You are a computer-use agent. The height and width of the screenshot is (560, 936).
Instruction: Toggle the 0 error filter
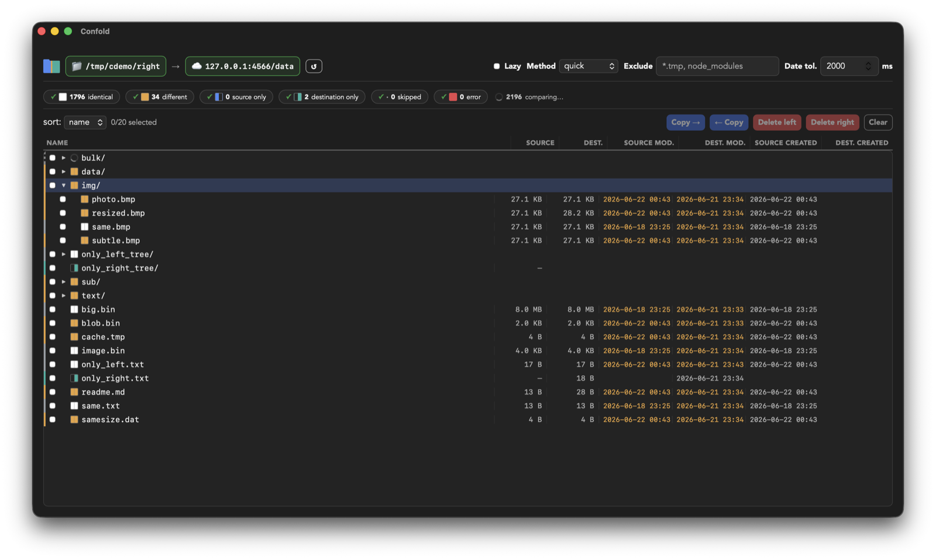point(461,97)
